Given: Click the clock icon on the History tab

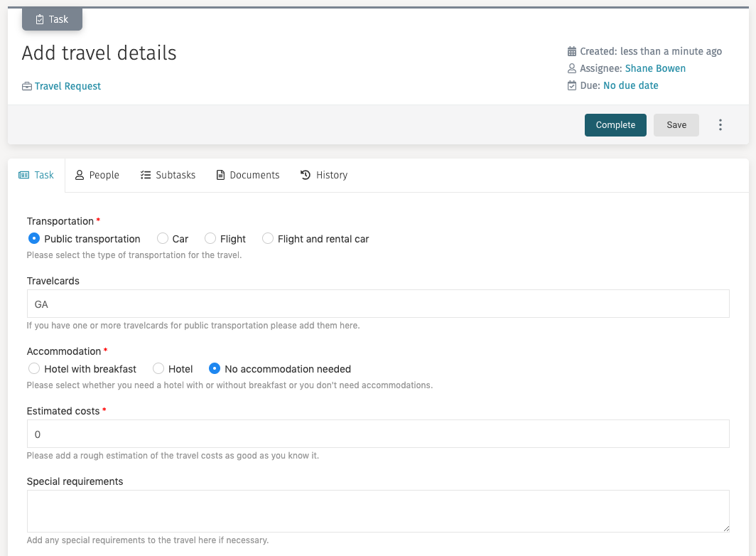Looking at the screenshot, I should click(306, 174).
